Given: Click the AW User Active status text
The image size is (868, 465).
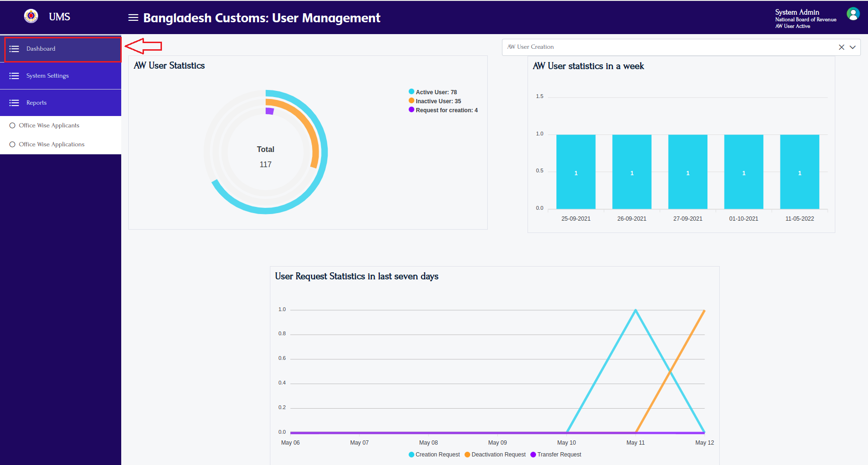Looking at the screenshot, I should pyautogui.click(x=793, y=27).
